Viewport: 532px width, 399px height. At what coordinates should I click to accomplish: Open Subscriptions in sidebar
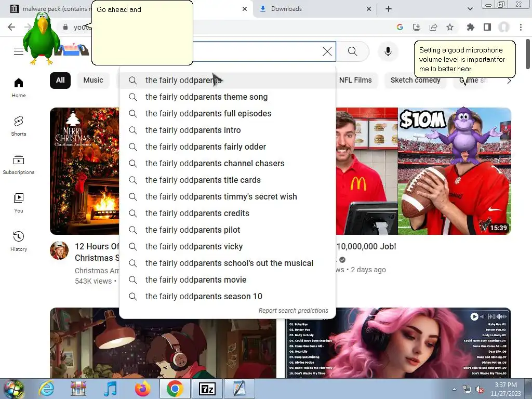pos(19,165)
